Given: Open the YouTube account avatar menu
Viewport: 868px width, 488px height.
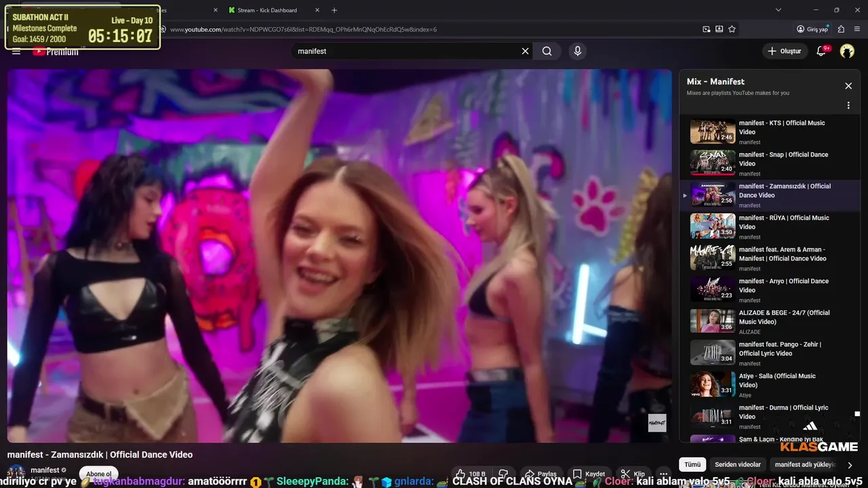Looking at the screenshot, I should (x=847, y=51).
